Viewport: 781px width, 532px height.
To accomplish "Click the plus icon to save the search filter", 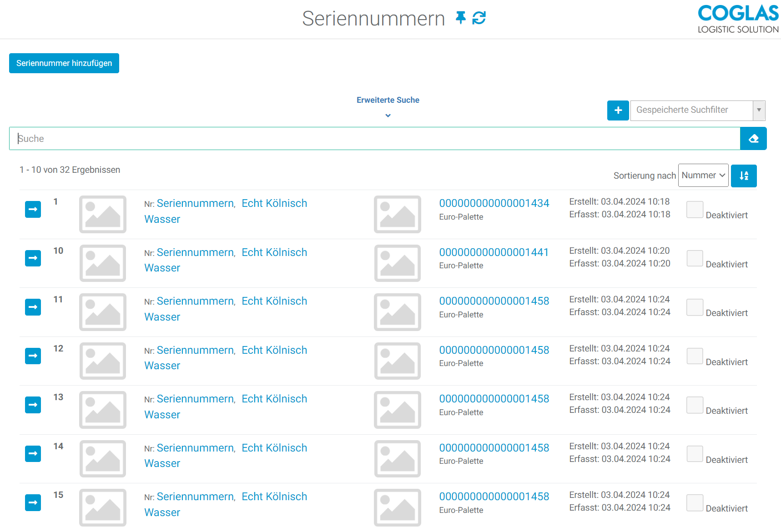I will click(x=618, y=110).
